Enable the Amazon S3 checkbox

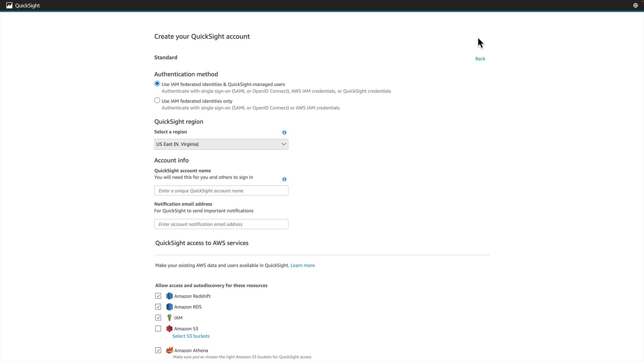[x=158, y=328]
